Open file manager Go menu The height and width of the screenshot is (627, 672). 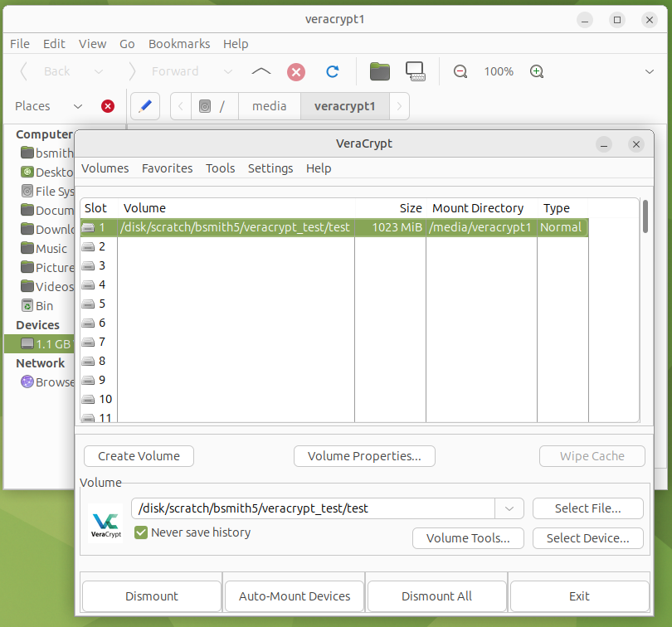click(127, 44)
